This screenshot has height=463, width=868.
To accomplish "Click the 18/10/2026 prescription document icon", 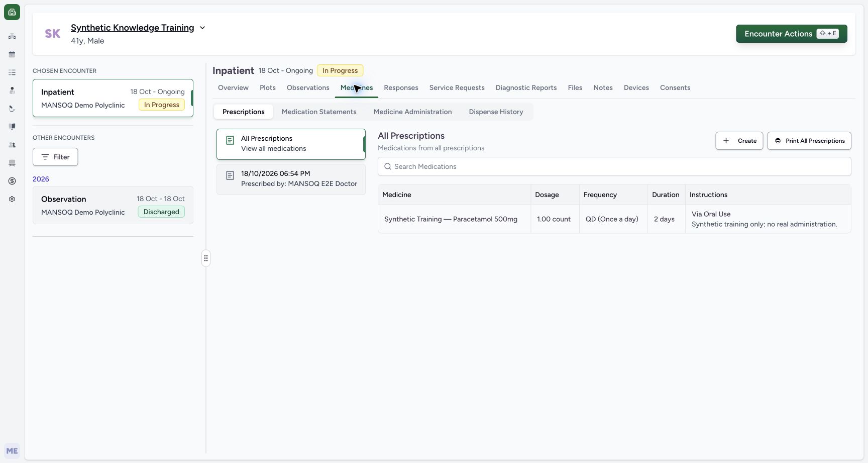I will [230, 175].
